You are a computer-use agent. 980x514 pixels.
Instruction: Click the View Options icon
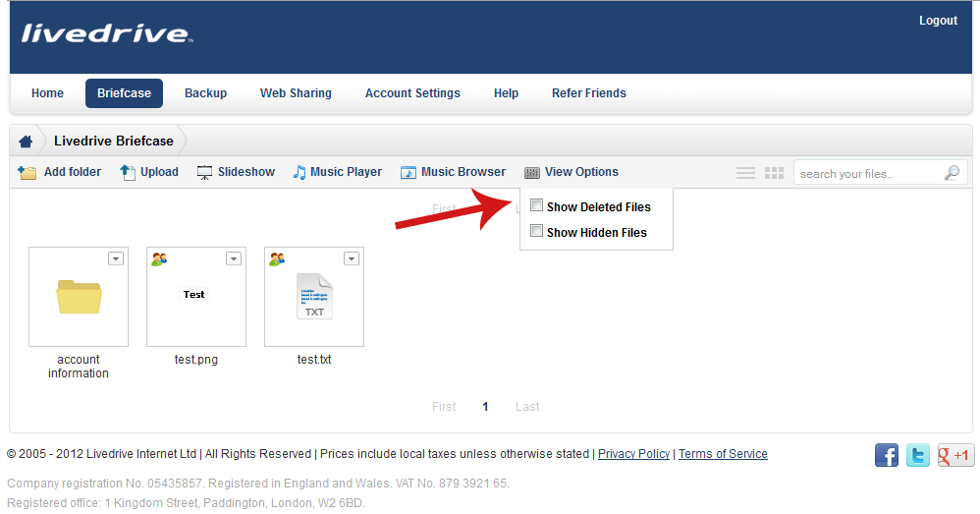(532, 173)
